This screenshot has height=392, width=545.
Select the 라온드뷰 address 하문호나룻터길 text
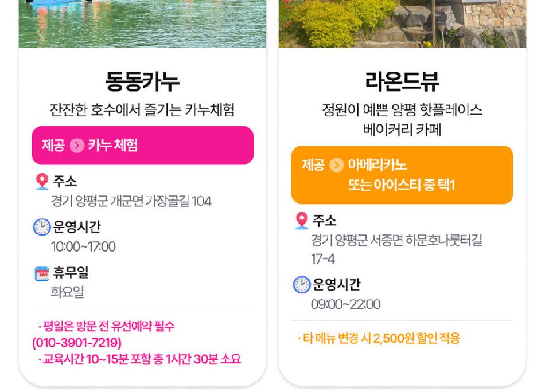pyautogui.click(x=396, y=240)
